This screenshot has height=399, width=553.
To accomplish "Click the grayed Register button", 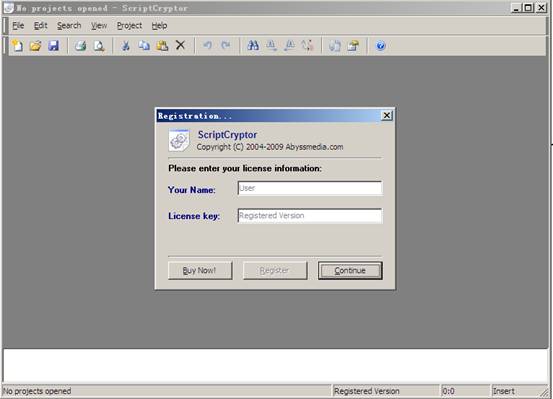I will pyautogui.click(x=275, y=271).
